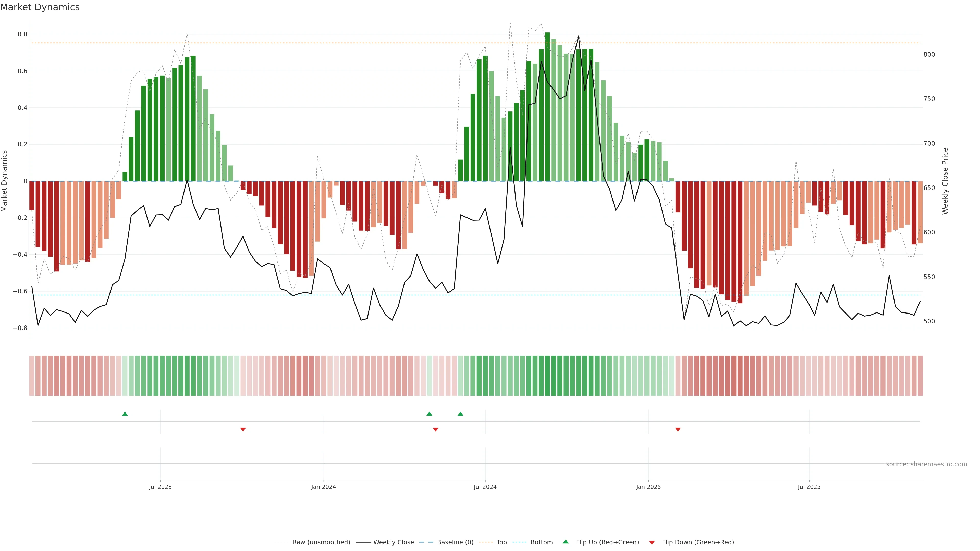Click the red Flip Down triangle icon in legend

point(652,543)
